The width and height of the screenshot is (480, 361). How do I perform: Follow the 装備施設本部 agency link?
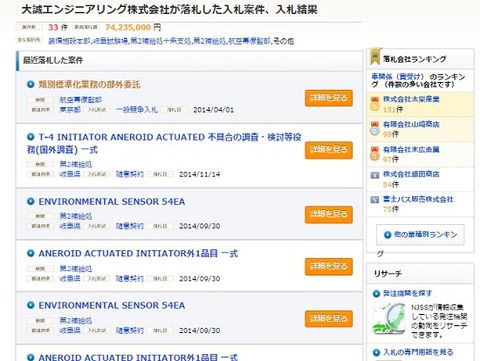tap(69, 41)
